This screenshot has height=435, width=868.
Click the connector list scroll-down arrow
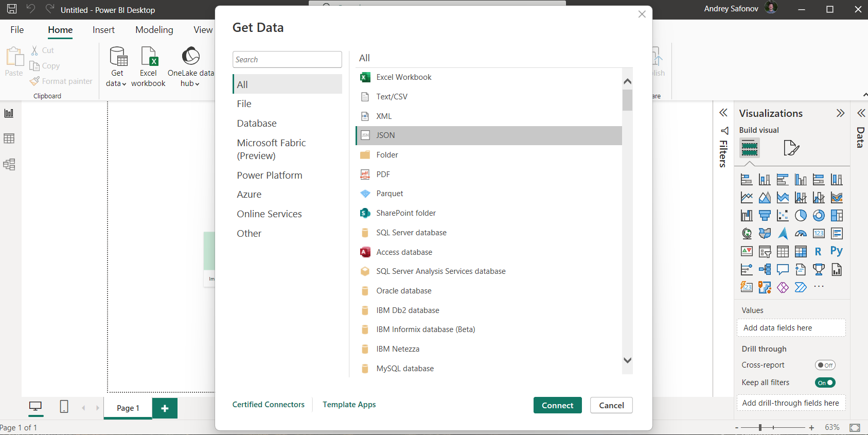coord(627,360)
